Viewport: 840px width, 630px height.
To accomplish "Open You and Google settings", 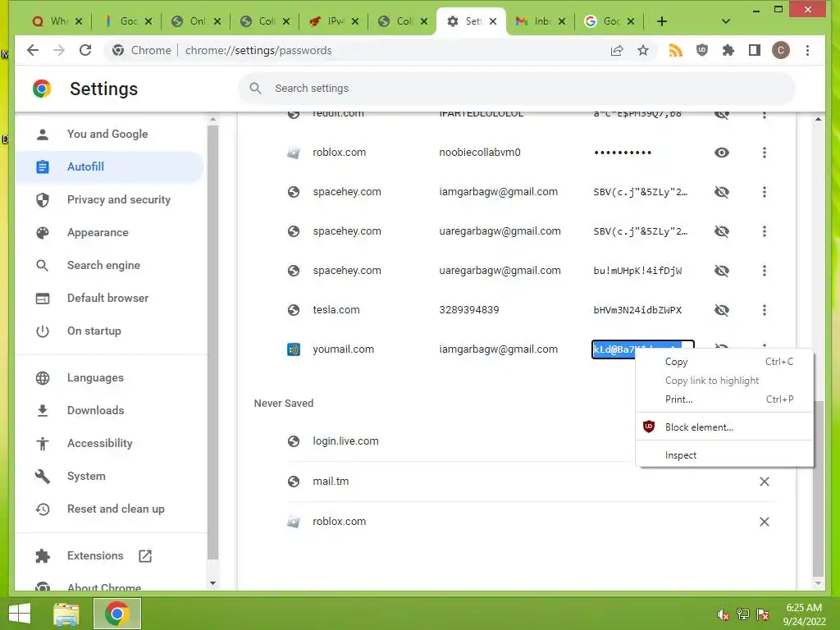I will (x=107, y=134).
